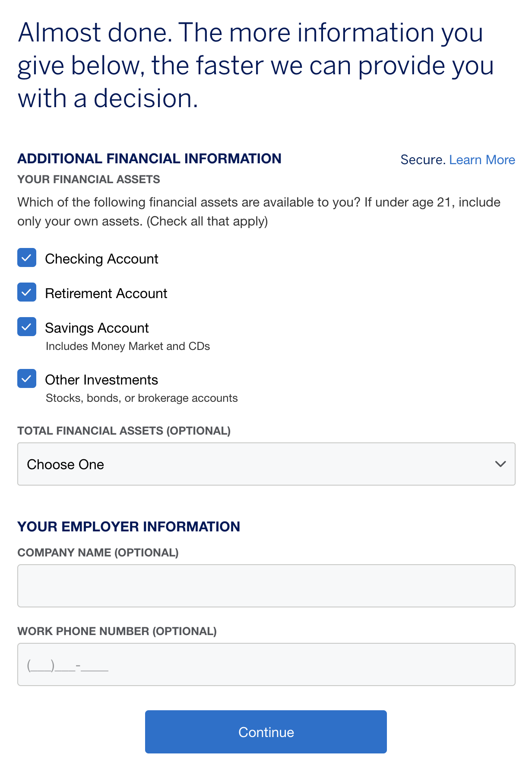Screen dimensions: 532x769
Task: Focus the Company Name input field
Action: tap(266, 586)
